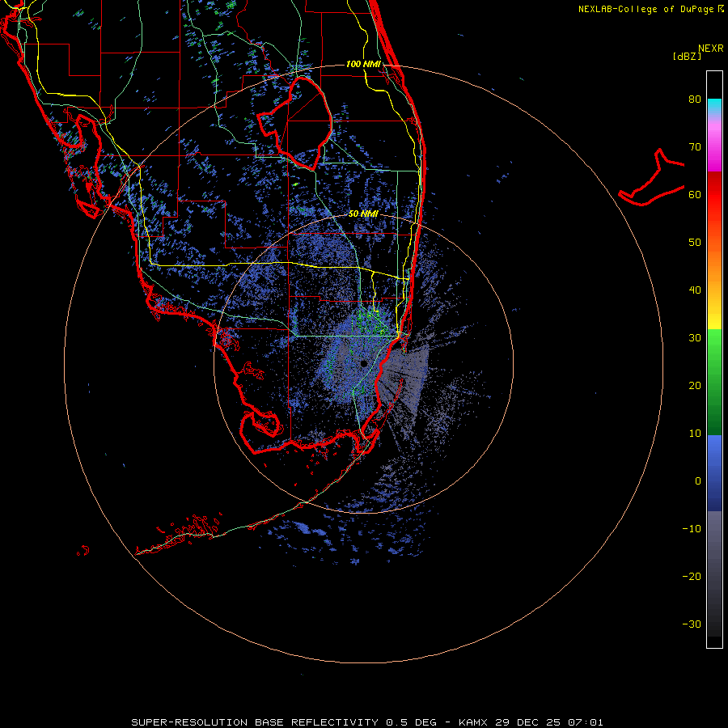The height and width of the screenshot is (728, 728).
Task: Click the cyan band at top of color bar
Action: coord(714,106)
